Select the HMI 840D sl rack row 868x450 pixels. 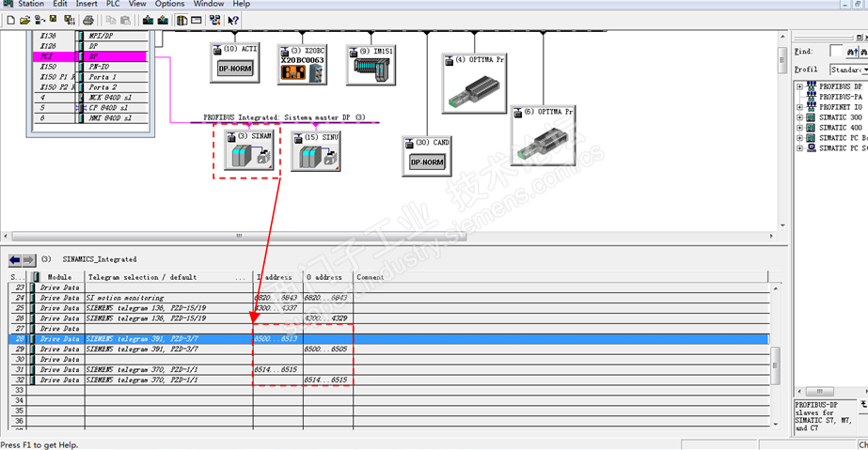[x=91, y=117]
